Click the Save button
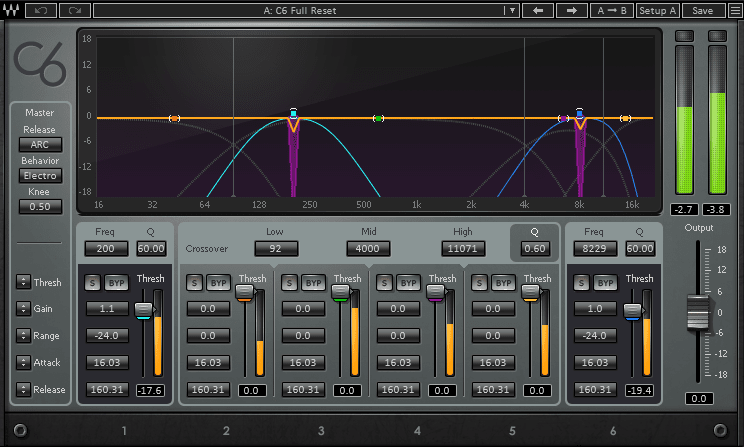Image resolution: width=744 pixels, height=447 pixels. [x=703, y=10]
